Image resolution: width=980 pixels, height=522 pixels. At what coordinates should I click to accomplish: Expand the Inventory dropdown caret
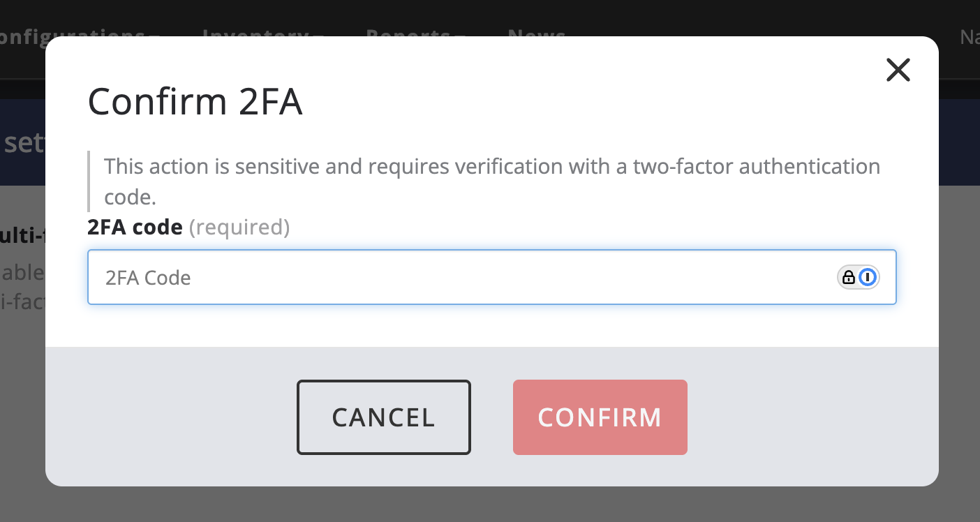point(319,35)
